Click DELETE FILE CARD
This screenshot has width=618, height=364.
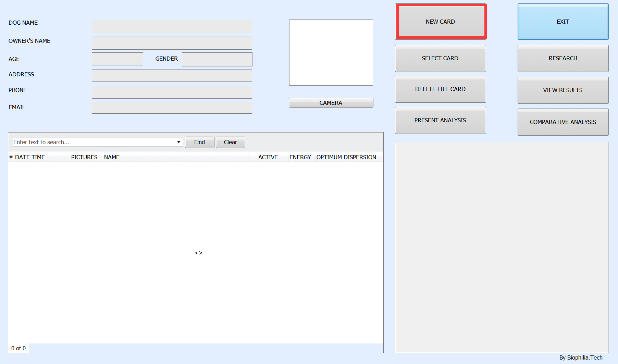440,89
